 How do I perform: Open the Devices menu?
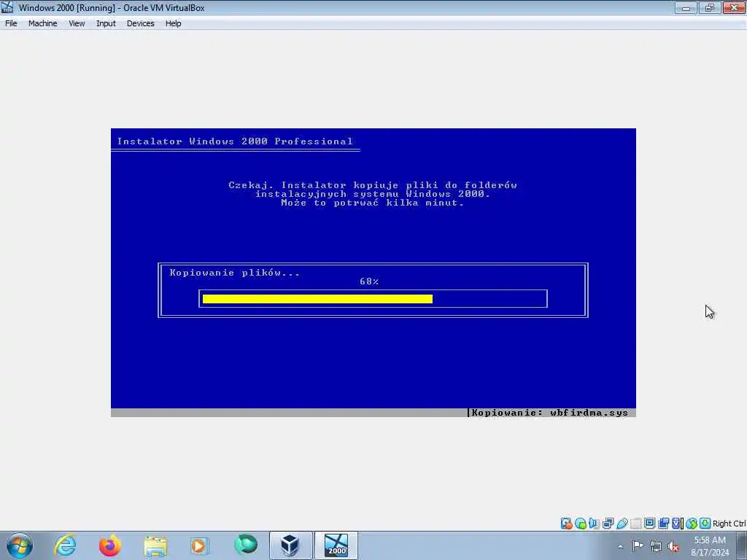point(140,23)
